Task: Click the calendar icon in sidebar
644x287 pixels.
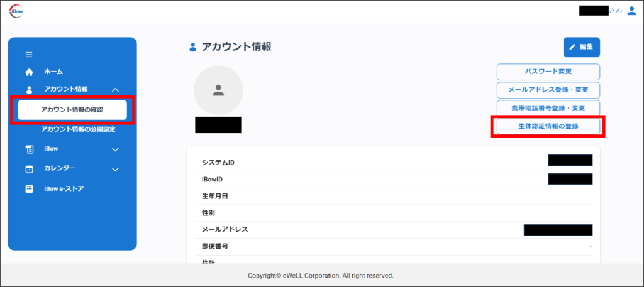Action: coord(29,169)
